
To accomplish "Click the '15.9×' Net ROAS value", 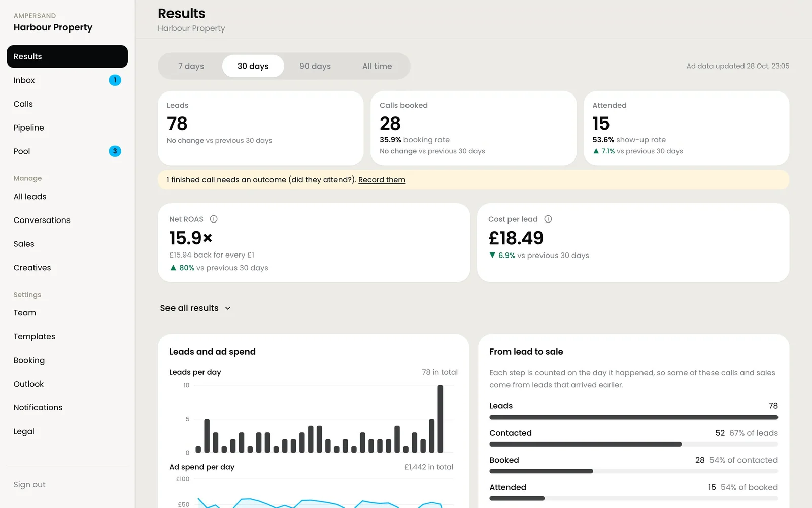I will coord(191,238).
